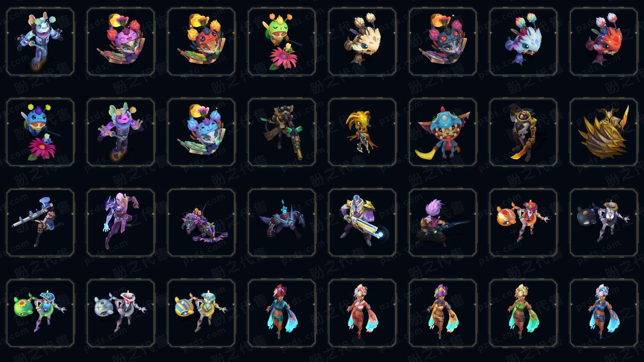Viewport: 644px width, 362px height.
Task: Open the gas-mask rat with golden gun
Action: coord(282,132)
